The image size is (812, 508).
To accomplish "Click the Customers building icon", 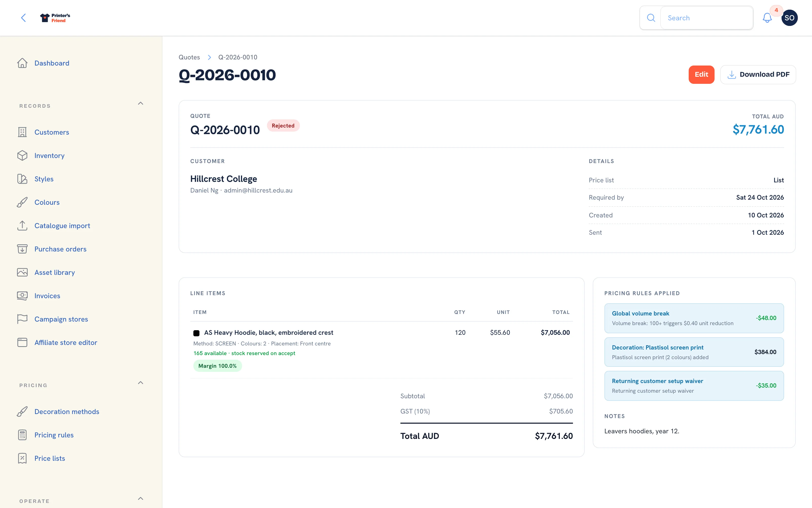I will (x=22, y=132).
